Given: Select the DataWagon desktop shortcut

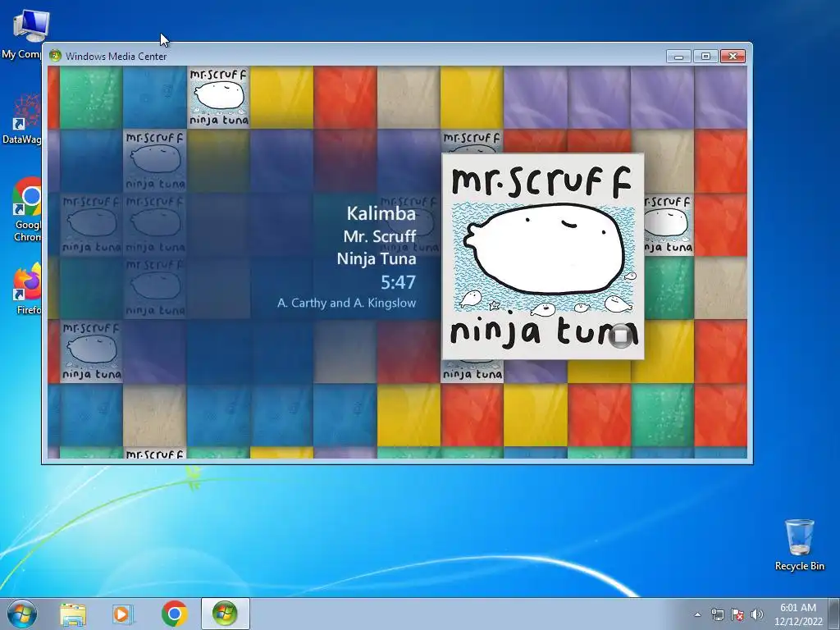Looking at the screenshot, I should coord(21,119).
